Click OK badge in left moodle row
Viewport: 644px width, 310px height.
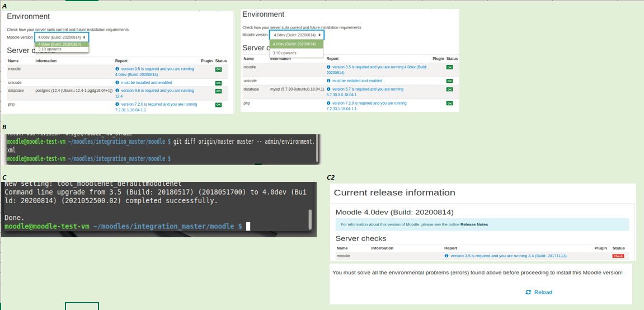click(218, 69)
